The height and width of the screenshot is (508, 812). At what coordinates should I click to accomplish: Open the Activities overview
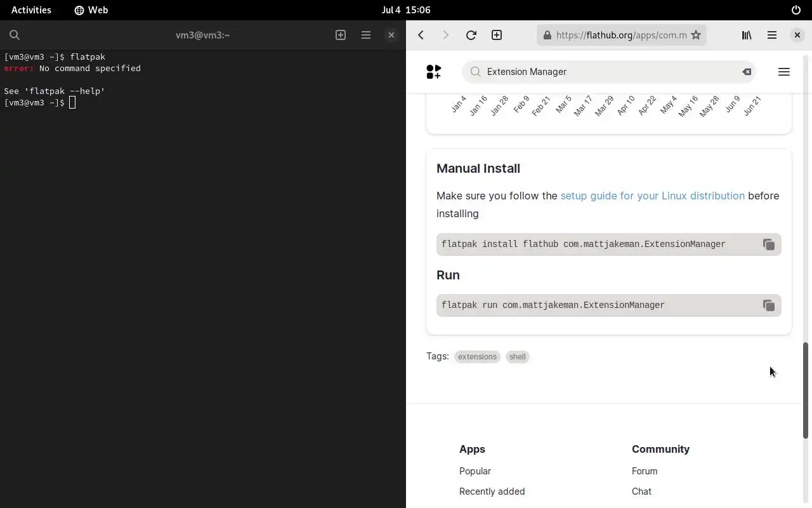31,10
